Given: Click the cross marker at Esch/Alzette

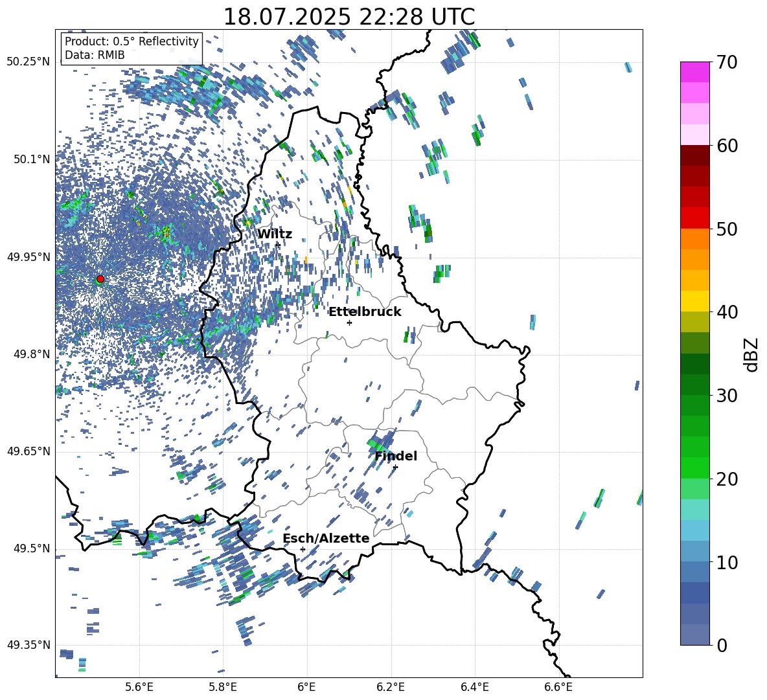Looking at the screenshot, I should [x=303, y=549].
